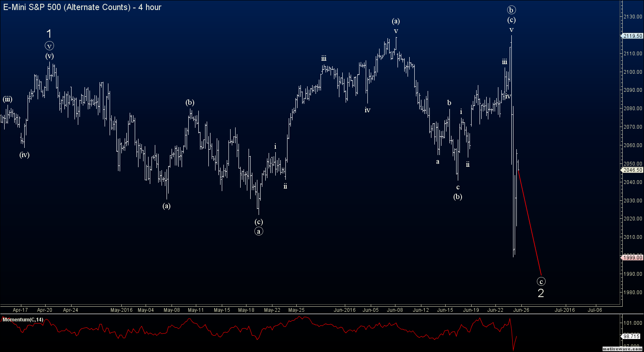Image resolution: width=644 pixels, height=352 pixels.
Task: Select the plain b wave label
Action: [x=449, y=103]
